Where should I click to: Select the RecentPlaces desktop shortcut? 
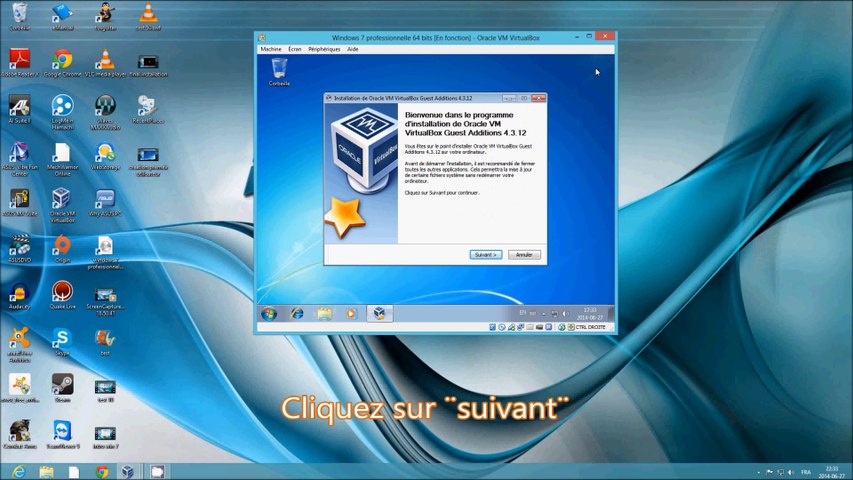[147, 109]
